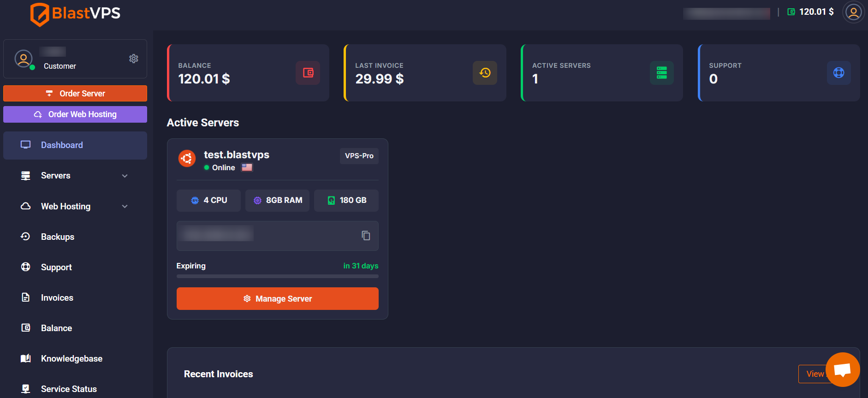Click the 8GB RAM spec chip
Image resolution: width=868 pixels, height=398 pixels.
tap(277, 201)
